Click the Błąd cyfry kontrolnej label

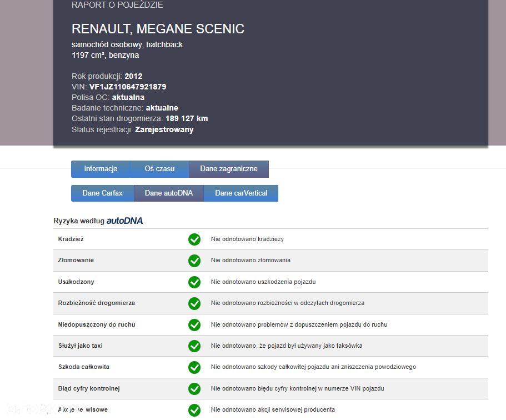pos(89,388)
